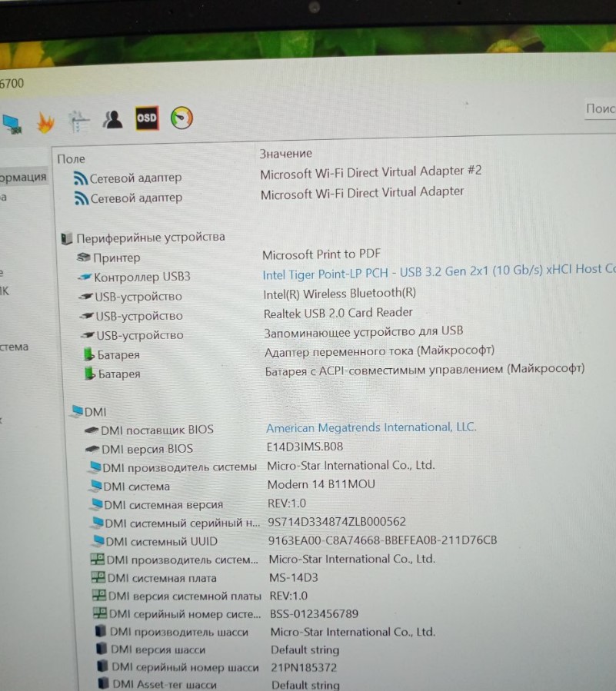Click the Поле column header
This screenshot has width=616, height=691.
coord(71,158)
